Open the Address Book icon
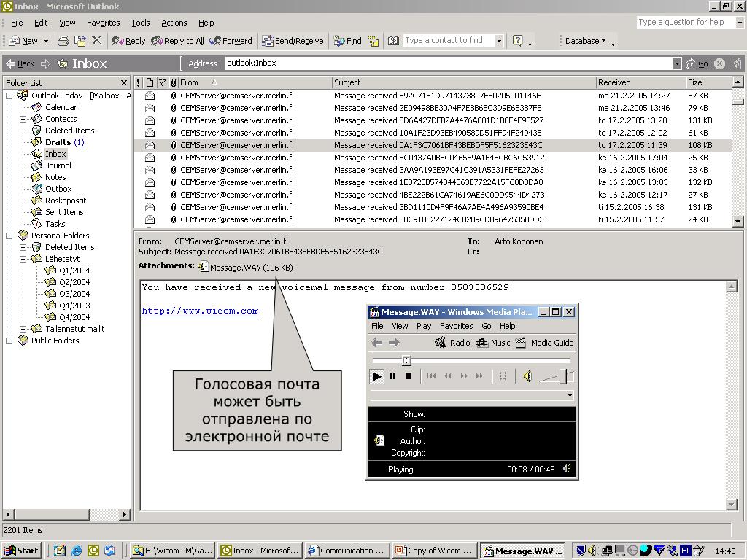 393,41
